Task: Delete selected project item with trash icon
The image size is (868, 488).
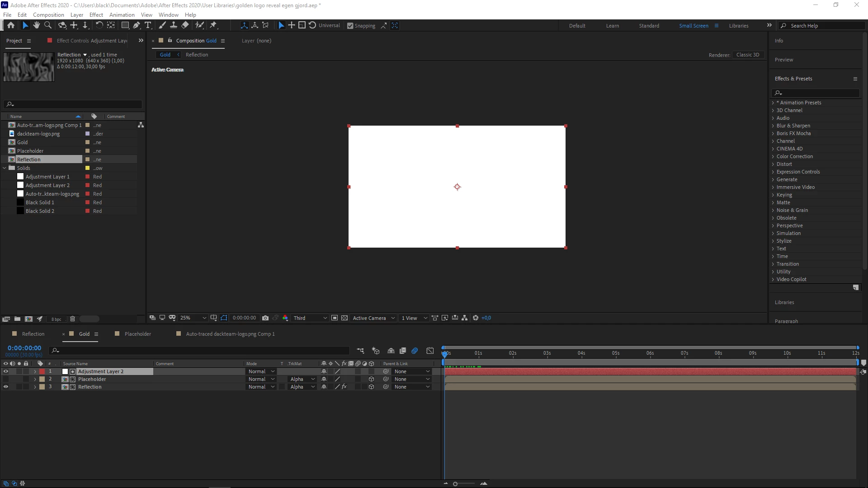Action: point(72,319)
